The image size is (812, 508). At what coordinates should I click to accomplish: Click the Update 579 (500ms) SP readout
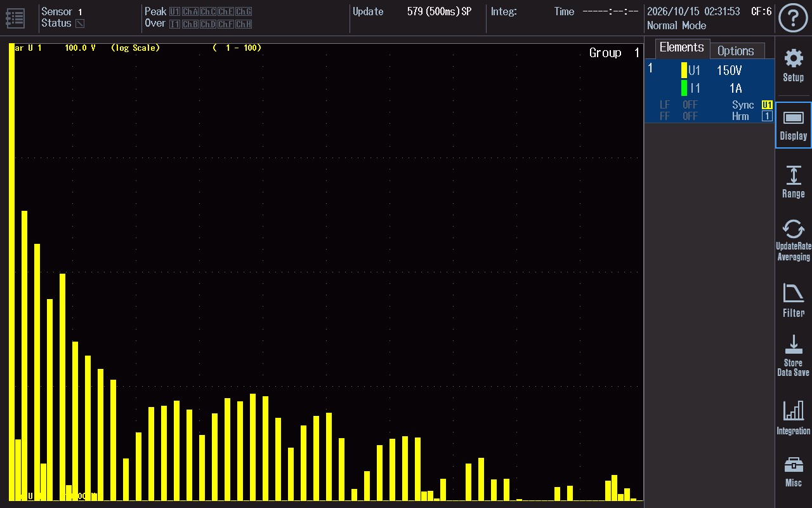point(412,11)
